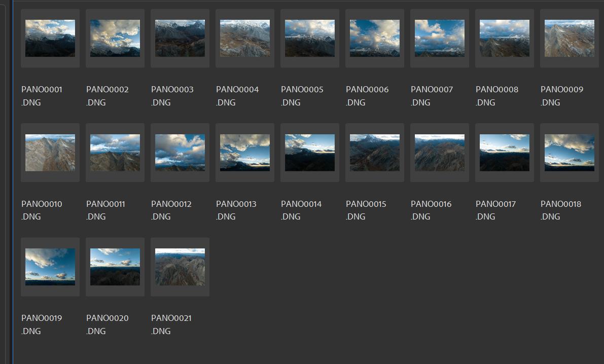Click the PANO0009.DNG file name
Screen dimensions: 604x364
tap(561, 96)
